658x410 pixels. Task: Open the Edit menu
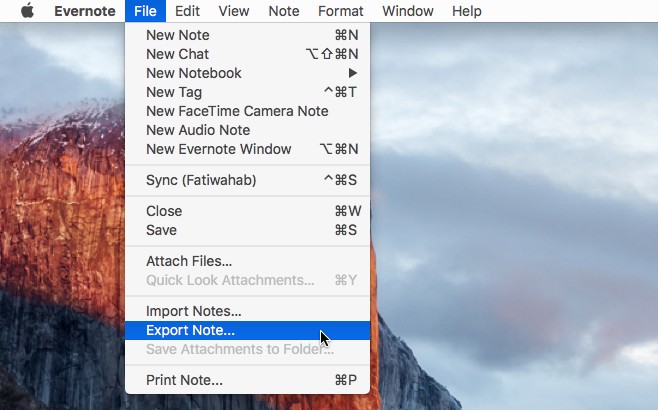187,11
